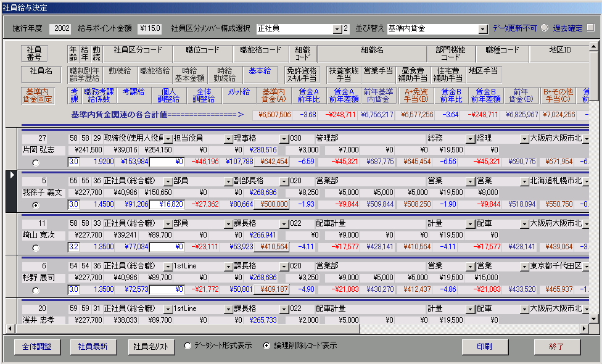This screenshot has height=364, width=602.
Task: Click 個人調整給 ¥0 field for 片岡 弘志
Action: (x=167, y=162)
